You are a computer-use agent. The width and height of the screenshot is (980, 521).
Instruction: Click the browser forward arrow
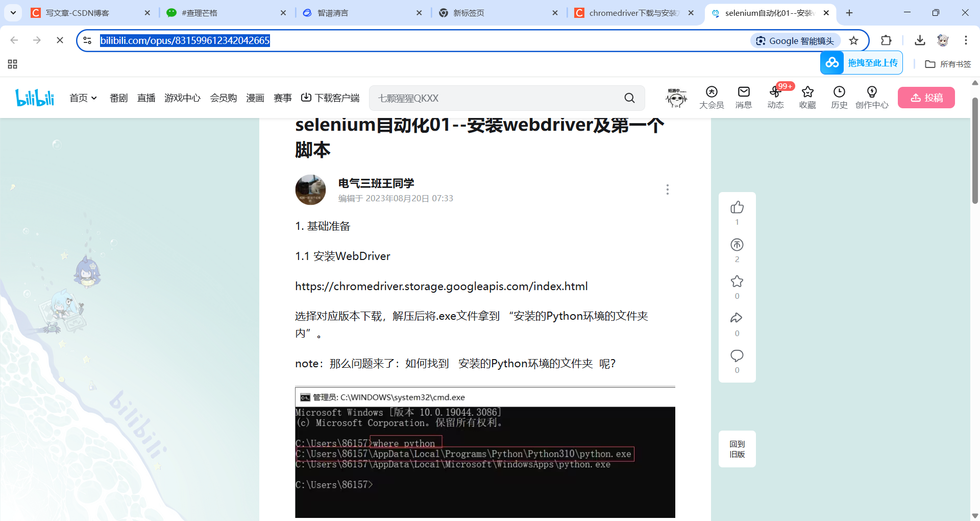pos(37,40)
